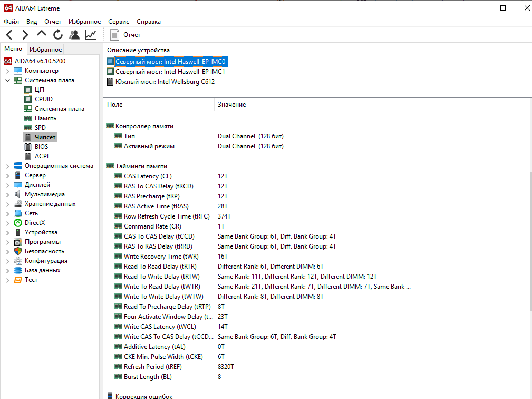Image resolution: width=532 pixels, height=399 pixels.
Task: Open the SPD tree item
Action: point(40,128)
